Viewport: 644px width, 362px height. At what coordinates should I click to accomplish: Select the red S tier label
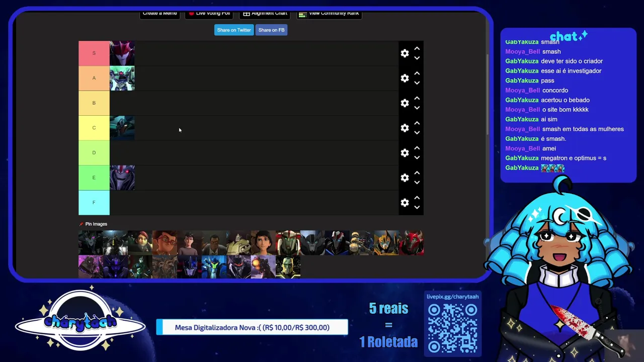point(94,53)
